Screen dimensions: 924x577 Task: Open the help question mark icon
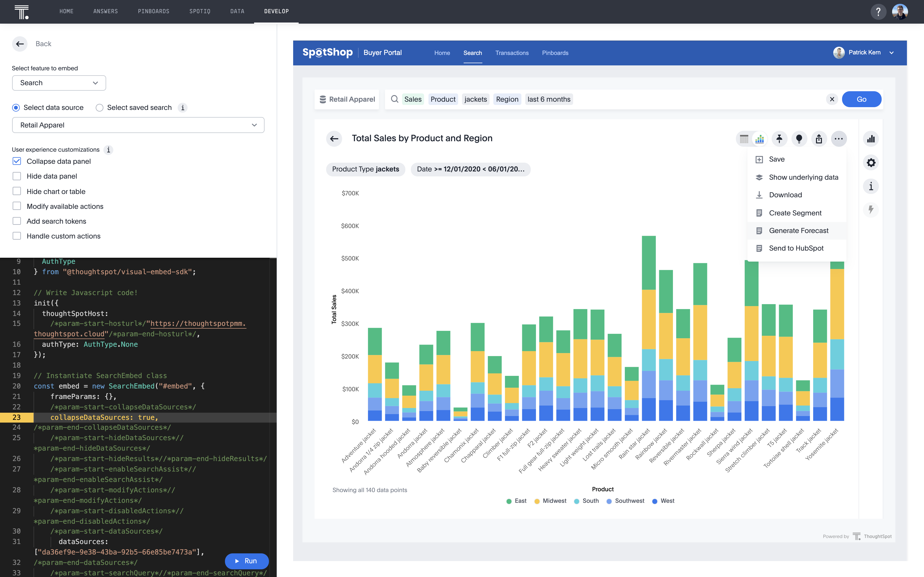click(x=878, y=12)
